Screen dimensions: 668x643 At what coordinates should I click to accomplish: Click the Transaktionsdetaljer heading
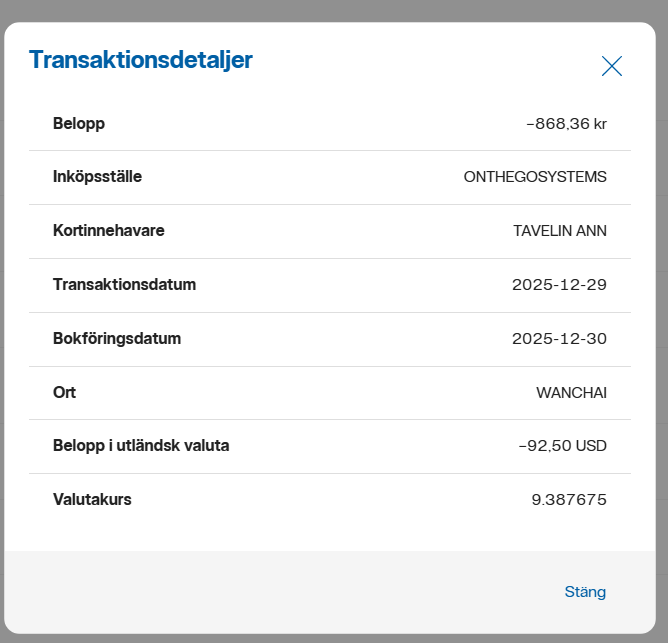141,60
